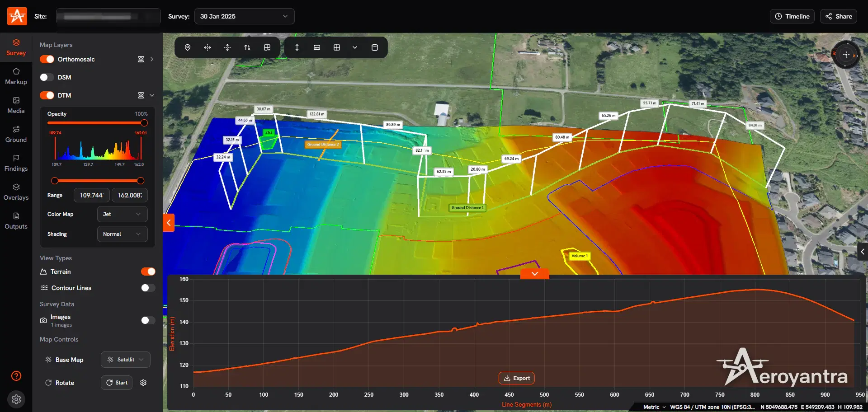Click the ascending sort arrow icon
Viewport: 868px width, 412px height.
coord(247,47)
